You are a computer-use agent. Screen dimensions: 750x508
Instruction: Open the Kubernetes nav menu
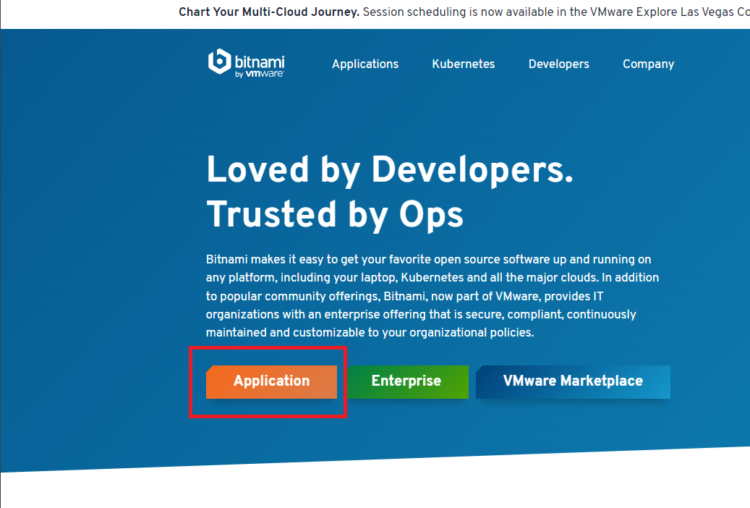pos(463,64)
